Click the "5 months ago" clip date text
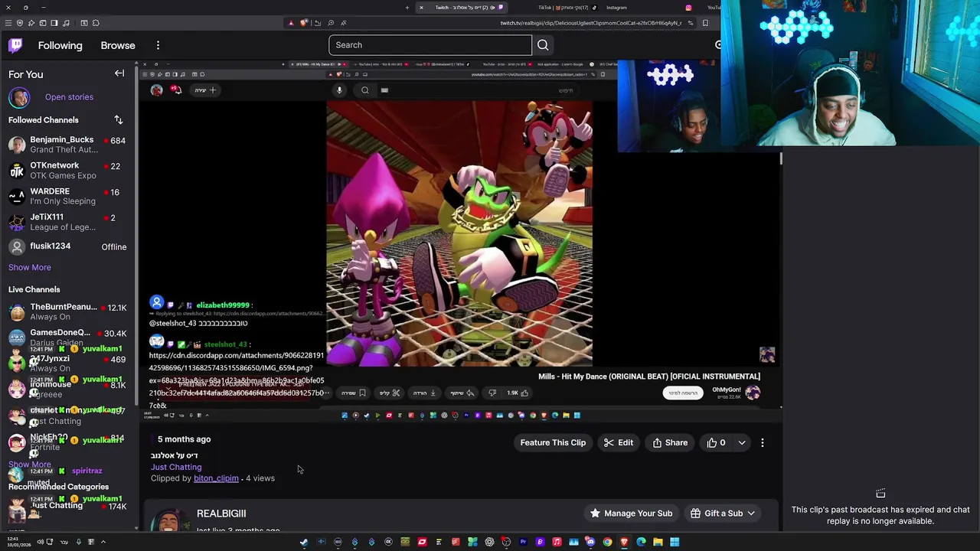Viewport: 980px width, 551px height. (x=184, y=439)
